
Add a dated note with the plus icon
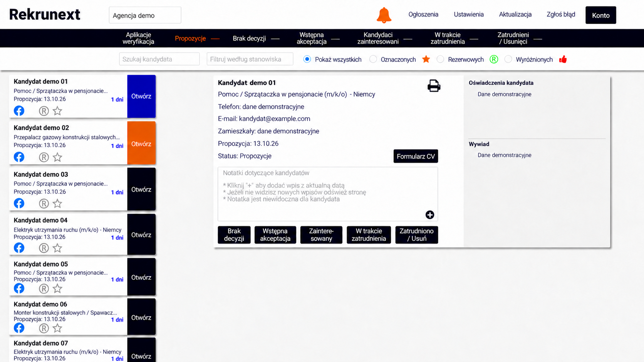(x=430, y=215)
